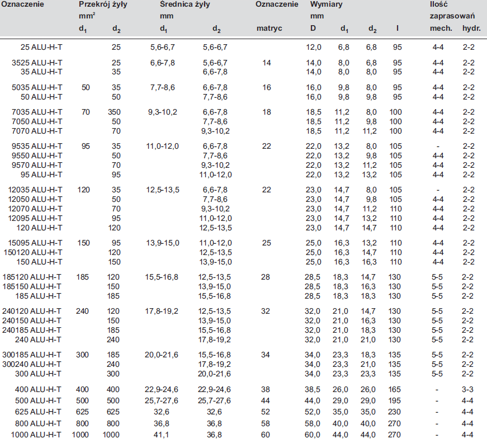Select the 240150 ALU-H-T row label
The image size is (487, 448).
pyautogui.click(x=34, y=321)
